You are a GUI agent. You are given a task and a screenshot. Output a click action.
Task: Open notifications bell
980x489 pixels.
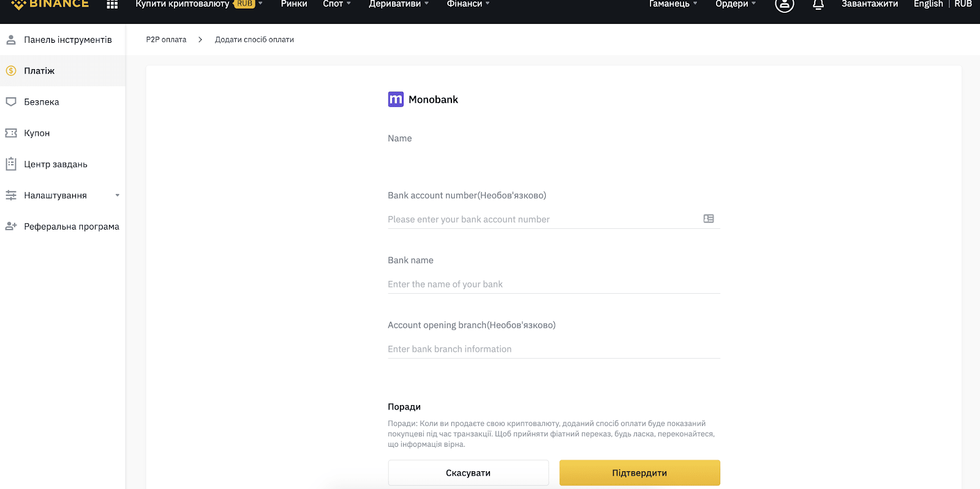[818, 4]
